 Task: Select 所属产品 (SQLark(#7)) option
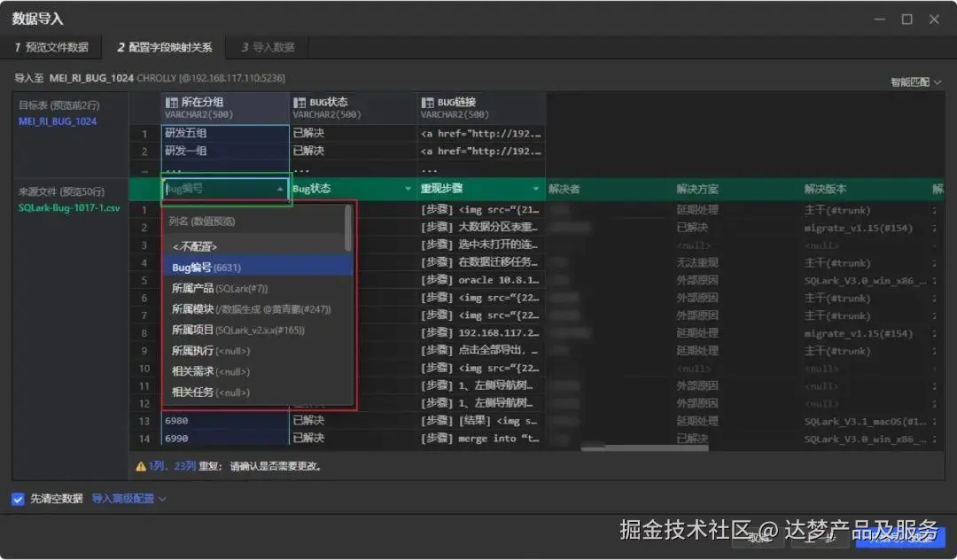pos(257,288)
